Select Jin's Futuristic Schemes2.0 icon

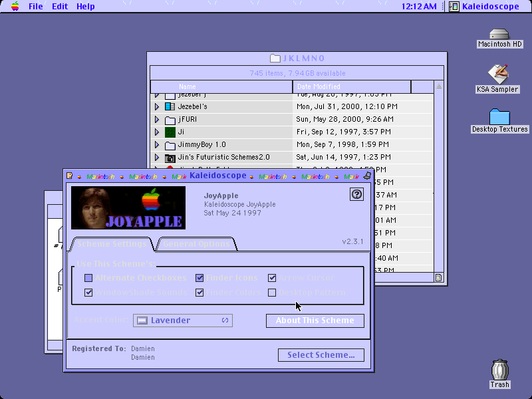pyautogui.click(x=170, y=158)
